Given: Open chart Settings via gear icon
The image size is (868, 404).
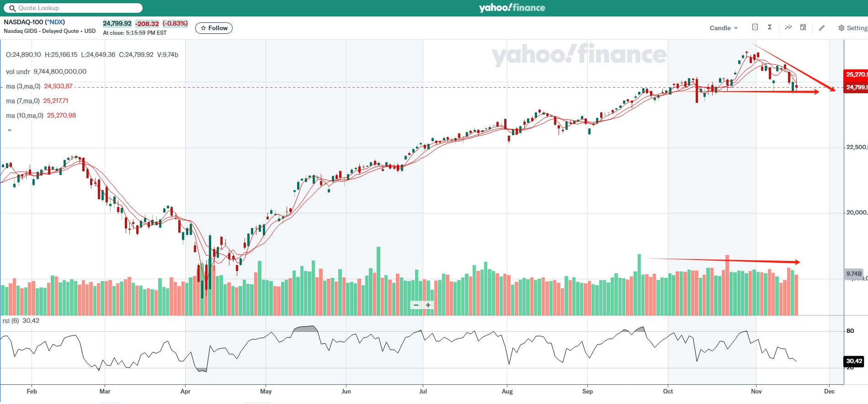Looking at the screenshot, I should pos(841,28).
